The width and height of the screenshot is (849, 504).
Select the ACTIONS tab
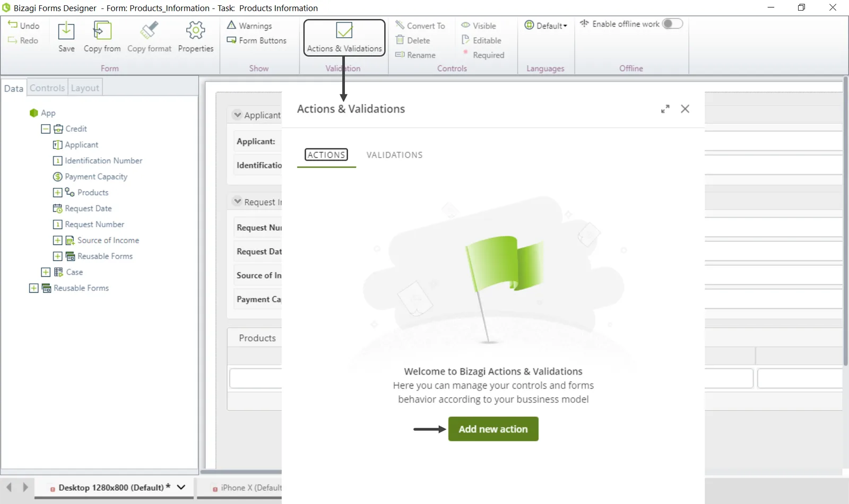pyautogui.click(x=326, y=155)
